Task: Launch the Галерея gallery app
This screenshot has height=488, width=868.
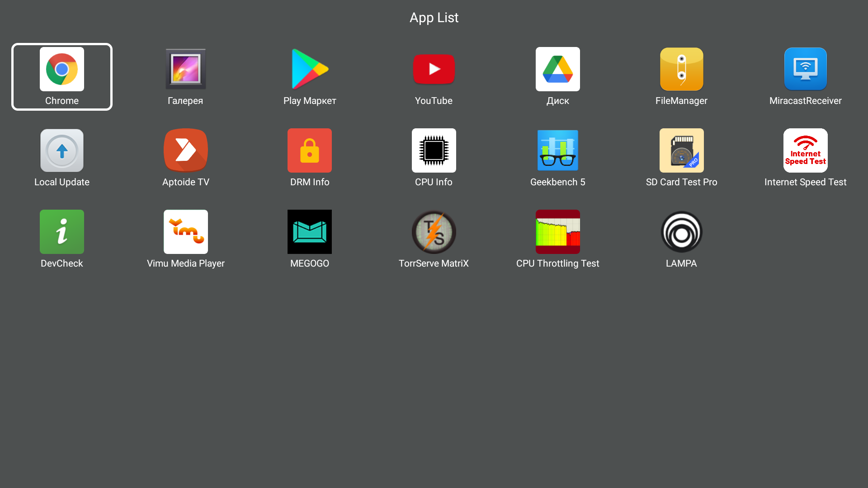Action: coord(185,70)
